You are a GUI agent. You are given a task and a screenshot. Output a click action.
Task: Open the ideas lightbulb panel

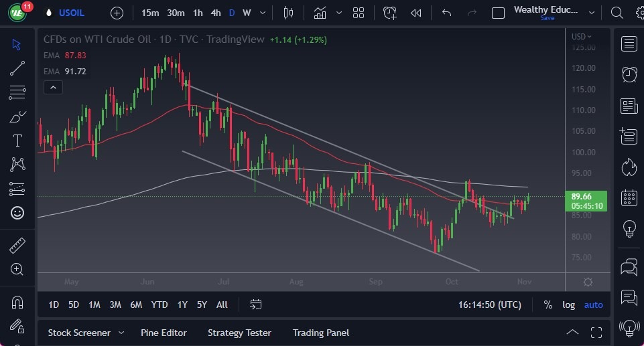[629, 228]
